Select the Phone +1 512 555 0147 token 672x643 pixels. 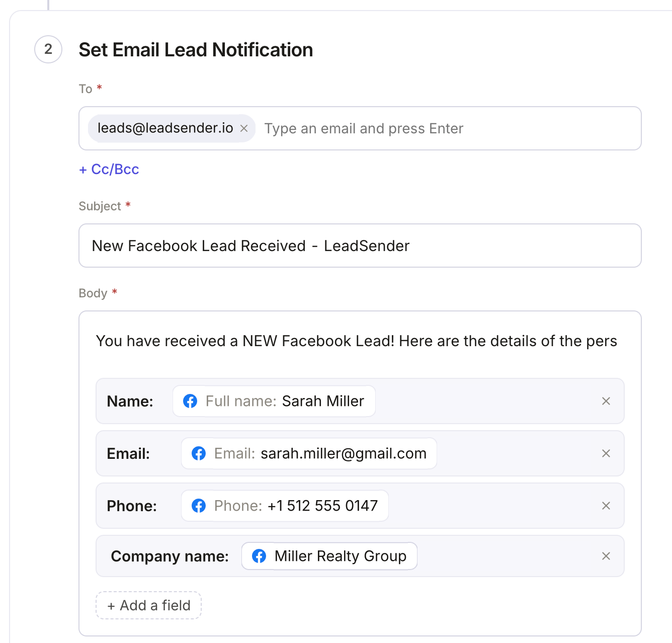285,506
